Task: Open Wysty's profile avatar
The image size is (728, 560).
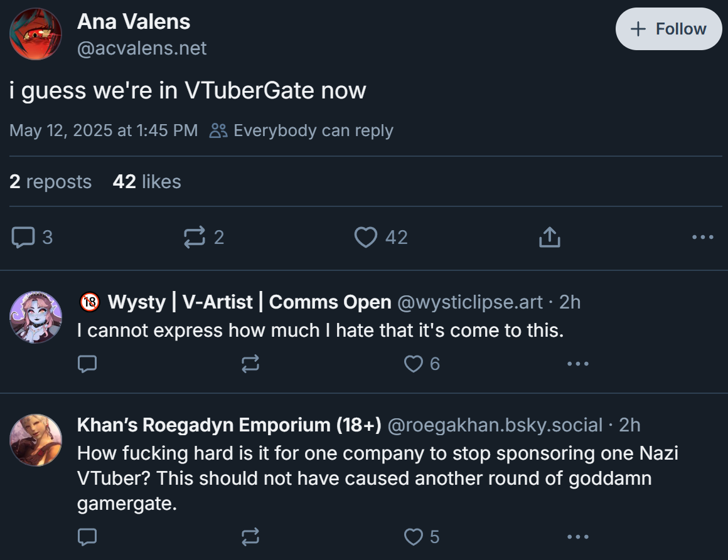Action: click(x=36, y=317)
